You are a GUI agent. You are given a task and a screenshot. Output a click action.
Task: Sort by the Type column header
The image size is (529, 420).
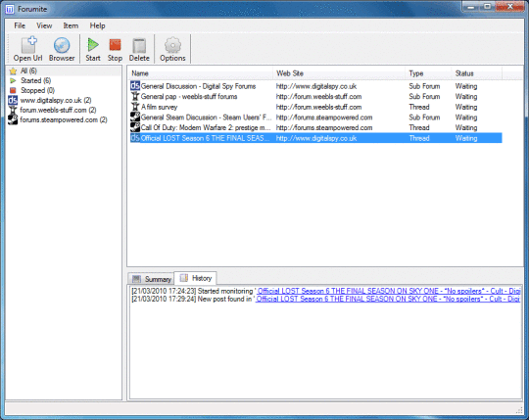(x=428, y=73)
